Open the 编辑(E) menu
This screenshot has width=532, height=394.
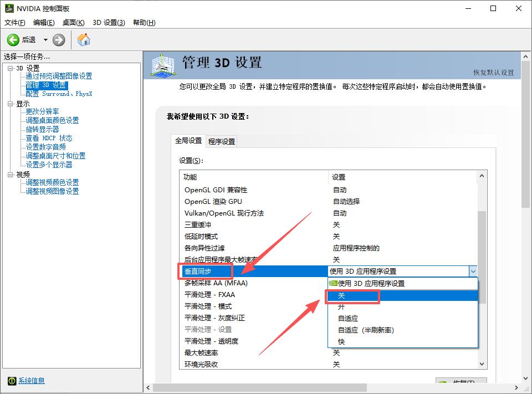pos(44,22)
